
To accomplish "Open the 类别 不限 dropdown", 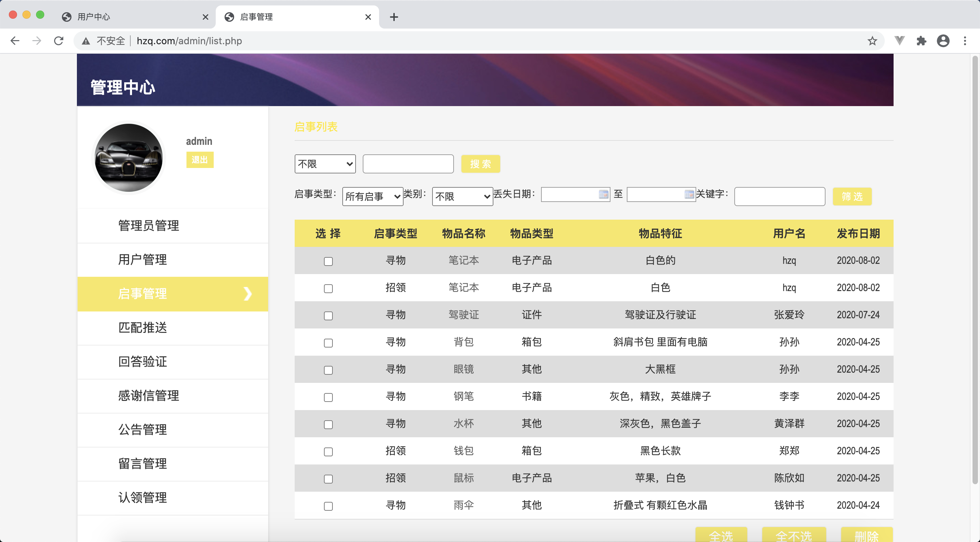I will [x=462, y=197].
